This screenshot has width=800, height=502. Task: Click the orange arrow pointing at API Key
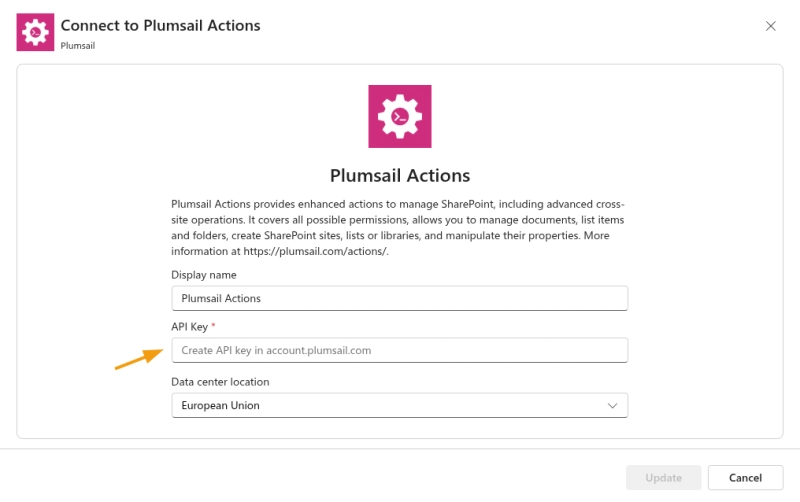click(x=138, y=357)
